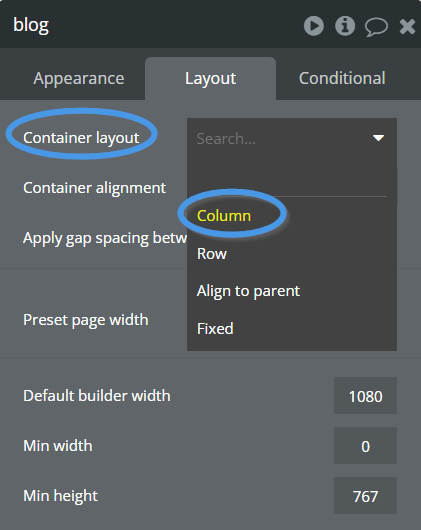Close the blog property editor
The height and width of the screenshot is (530, 421).
[407, 26]
